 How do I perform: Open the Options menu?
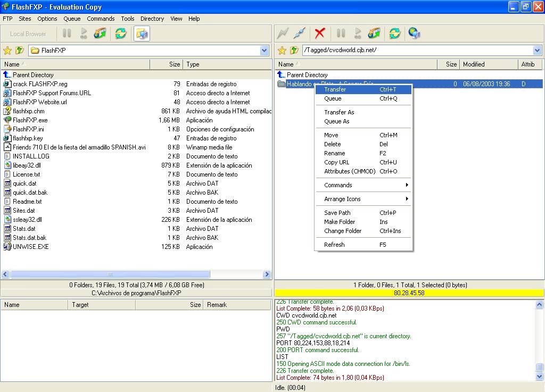point(47,19)
